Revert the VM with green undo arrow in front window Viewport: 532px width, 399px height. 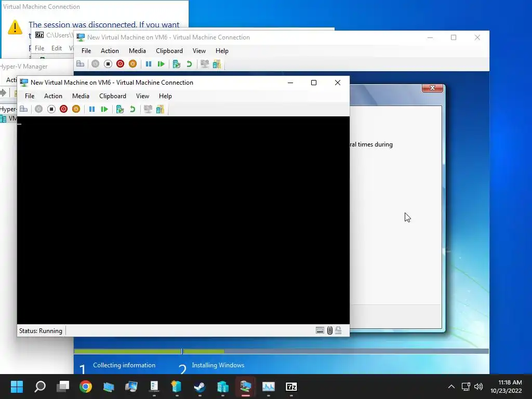click(x=132, y=109)
